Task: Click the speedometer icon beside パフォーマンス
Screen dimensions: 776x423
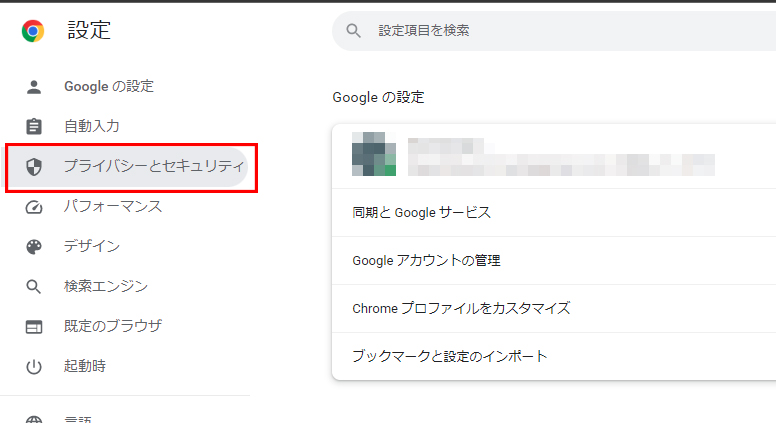Action: (34, 207)
